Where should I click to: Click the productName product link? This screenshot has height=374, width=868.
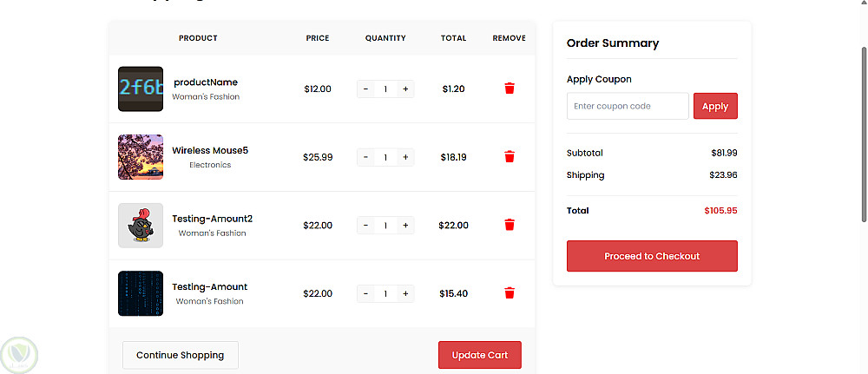pos(206,82)
